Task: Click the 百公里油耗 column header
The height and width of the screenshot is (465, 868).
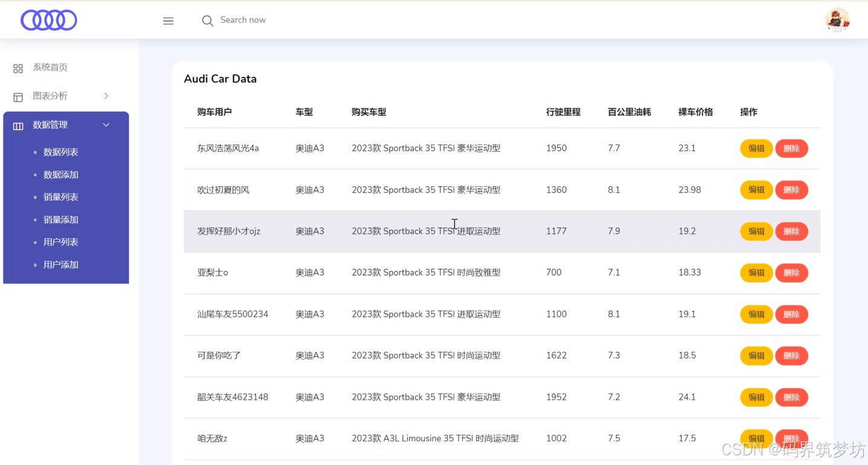Action: 629,112
